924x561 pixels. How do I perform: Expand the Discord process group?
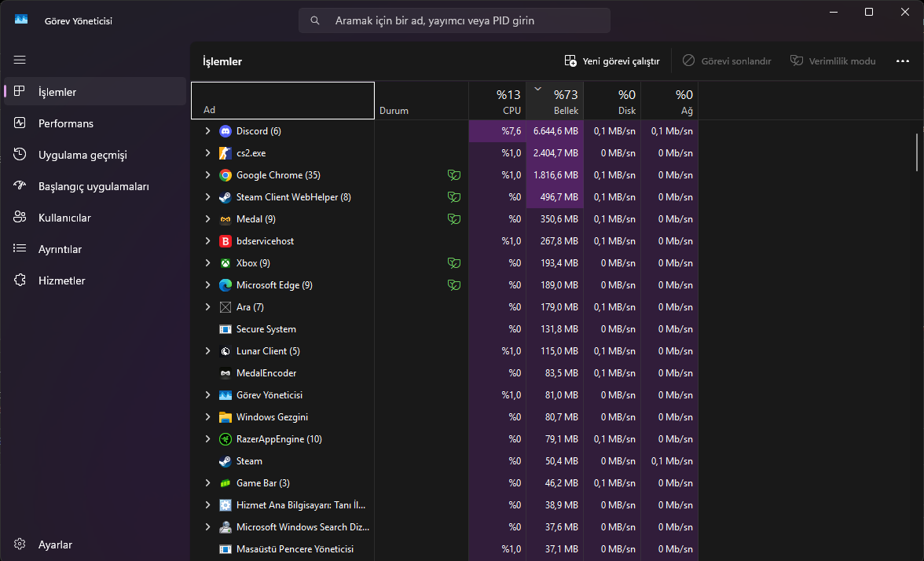click(207, 131)
